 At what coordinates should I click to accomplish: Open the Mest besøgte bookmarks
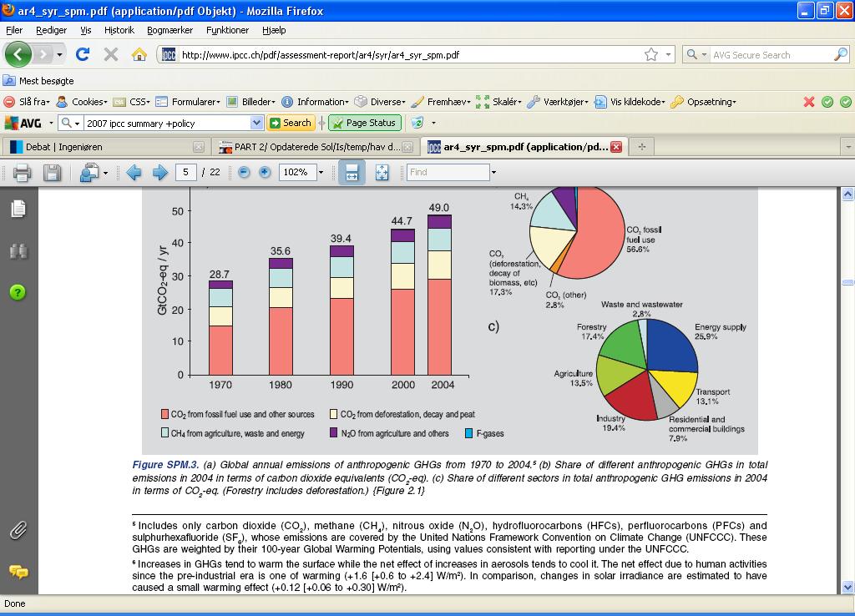point(38,81)
